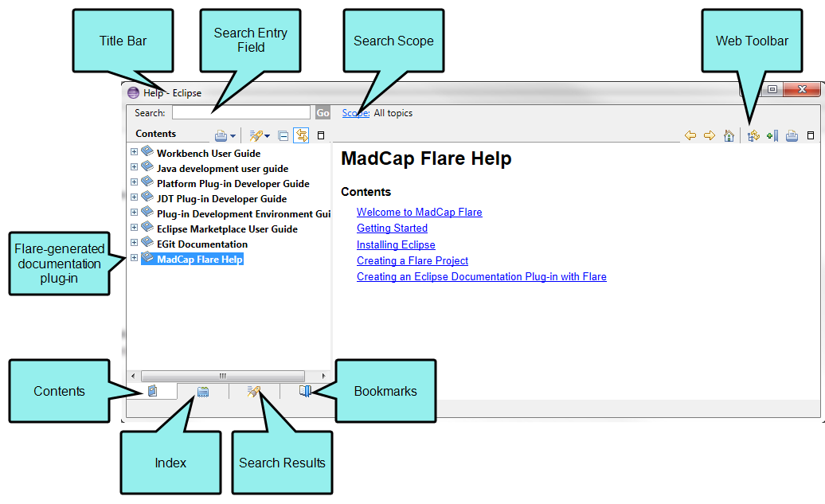
Task: Maximize the topic viewing pane
Action: coord(811,135)
